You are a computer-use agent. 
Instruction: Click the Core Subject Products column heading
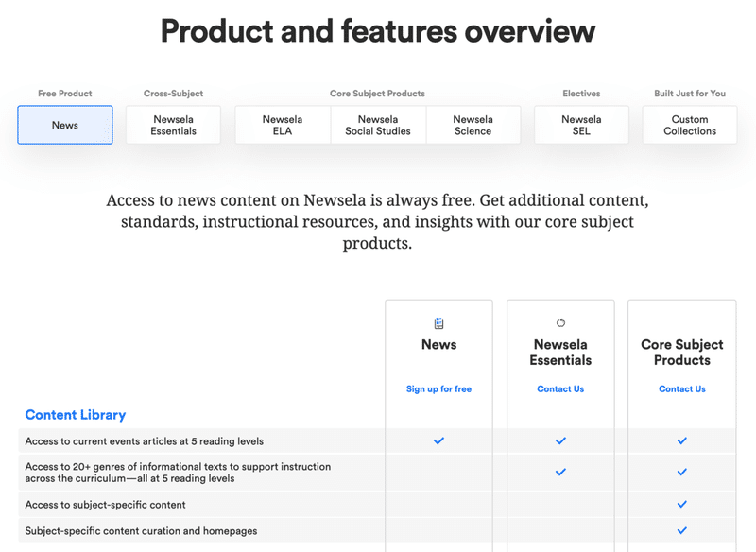pyautogui.click(x=681, y=353)
